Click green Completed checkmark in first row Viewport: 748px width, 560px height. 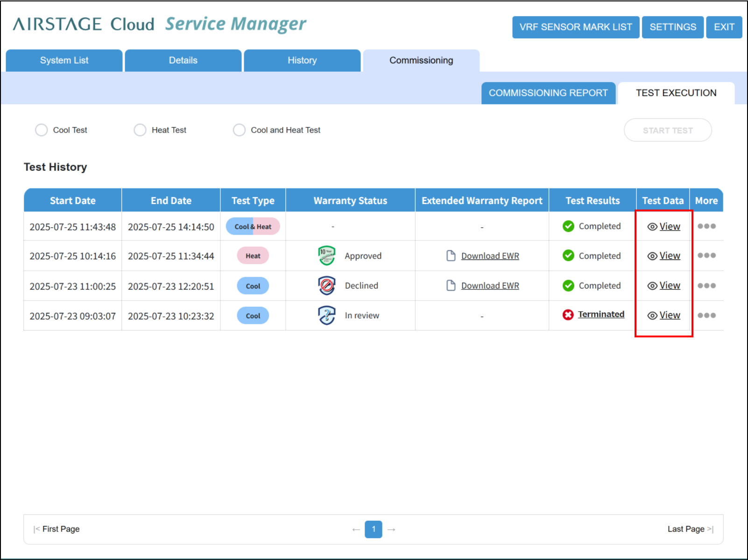[x=568, y=226]
